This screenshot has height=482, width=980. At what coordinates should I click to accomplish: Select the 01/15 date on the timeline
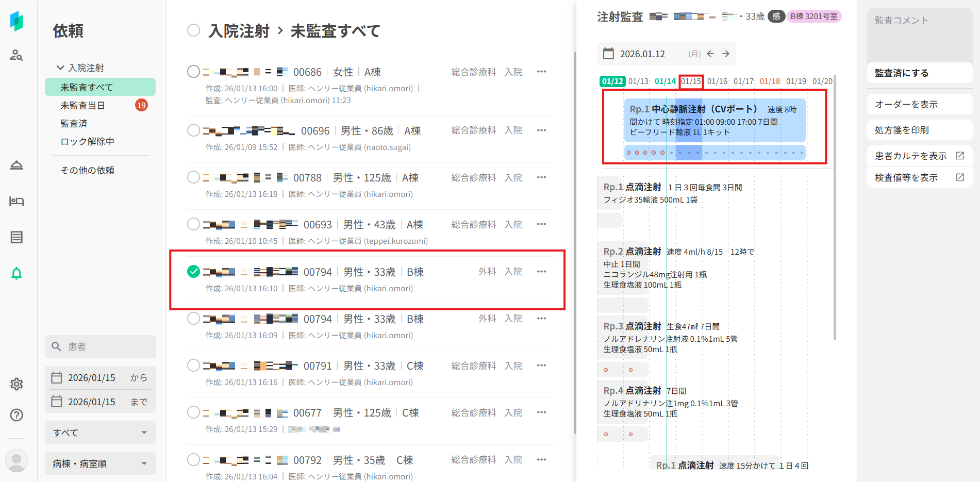(691, 81)
